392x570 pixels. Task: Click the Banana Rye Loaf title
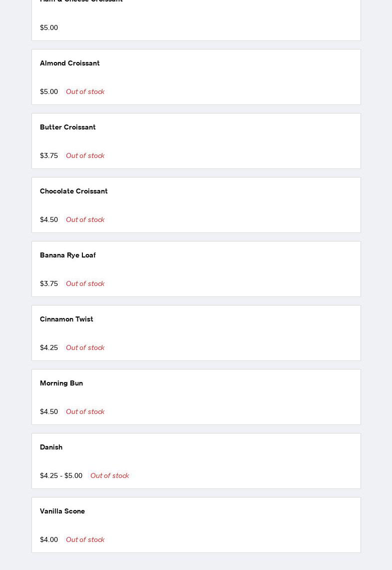tap(68, 255)
